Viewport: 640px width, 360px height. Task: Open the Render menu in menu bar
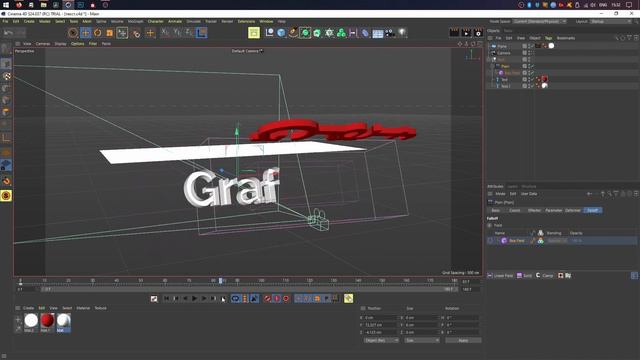227,21
